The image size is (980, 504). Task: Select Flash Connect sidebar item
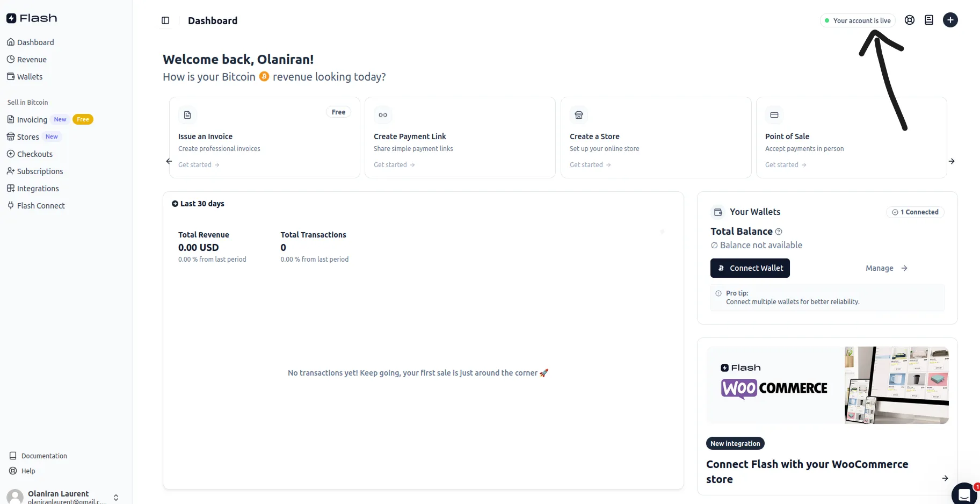41,206
